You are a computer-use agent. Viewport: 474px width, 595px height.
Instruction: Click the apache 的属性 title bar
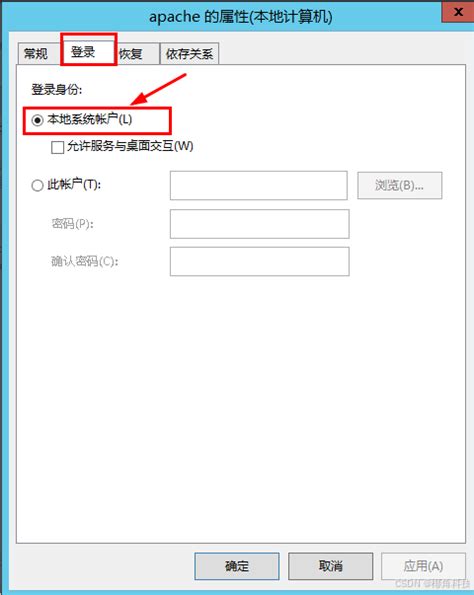tap(241, 17)
